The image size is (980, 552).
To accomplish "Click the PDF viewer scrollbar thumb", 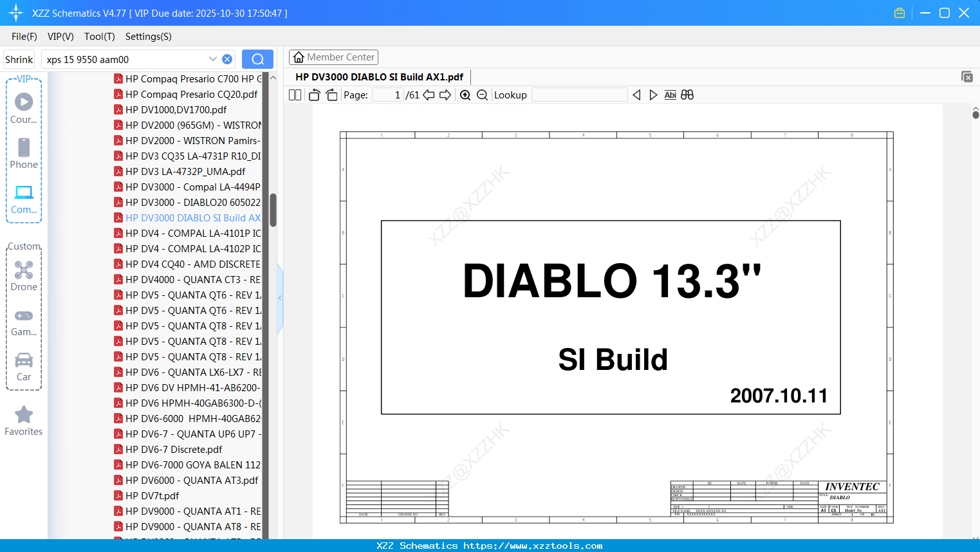I will click(975, 115).
